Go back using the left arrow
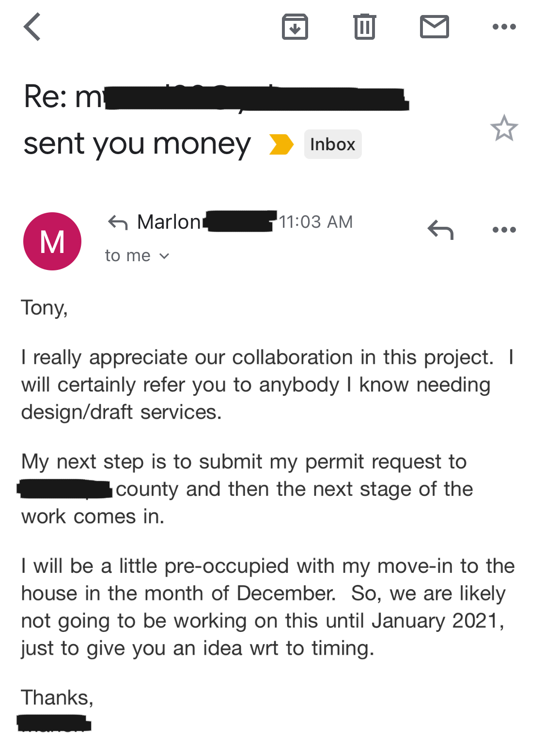Viewport: 545px width, 756px height. (32, 27)
